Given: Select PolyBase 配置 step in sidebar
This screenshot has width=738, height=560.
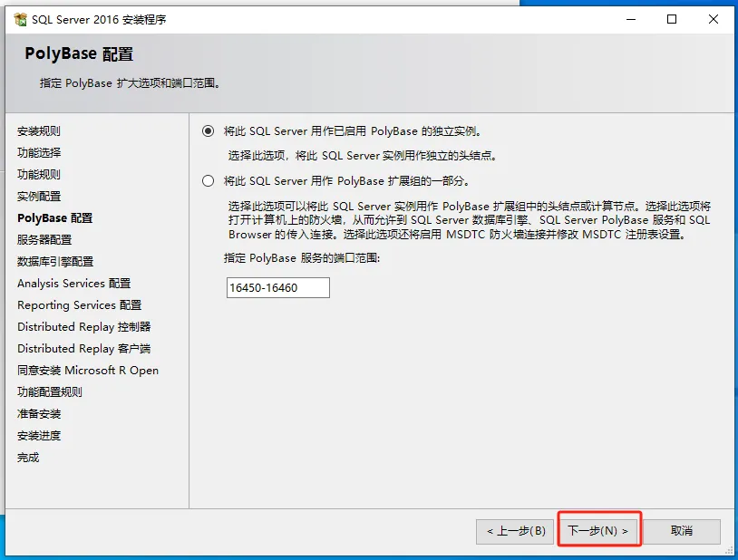Looking at the screenshot, I should click(55, 217).
